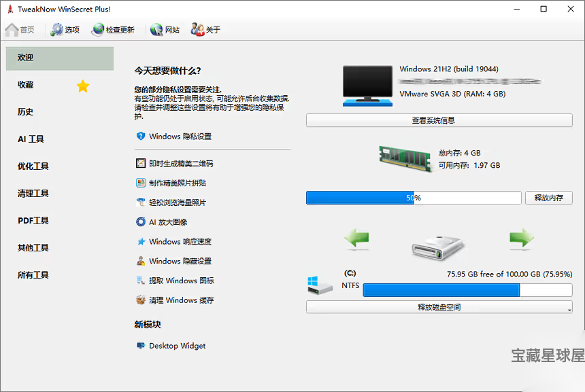Click the 查看系统信息 button
Image resolution: width=585 pixels, height=392 pixels.
pyautogui.click(x=439, y=120)
